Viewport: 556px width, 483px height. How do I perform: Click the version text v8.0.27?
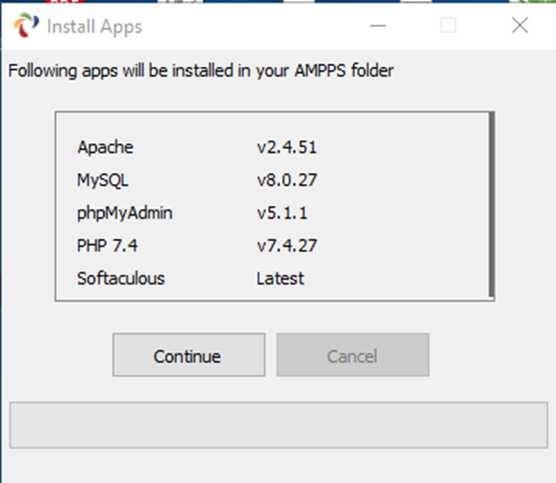(x=287, y=180)
